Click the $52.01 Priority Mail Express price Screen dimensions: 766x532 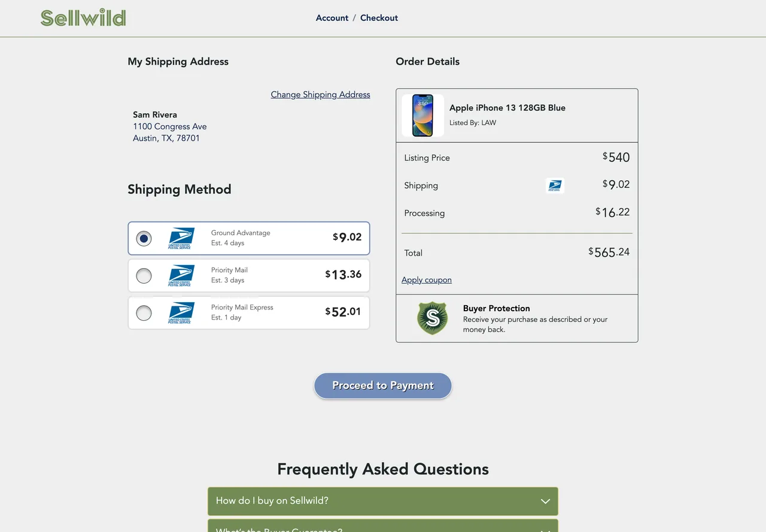(x=344, y=311)
